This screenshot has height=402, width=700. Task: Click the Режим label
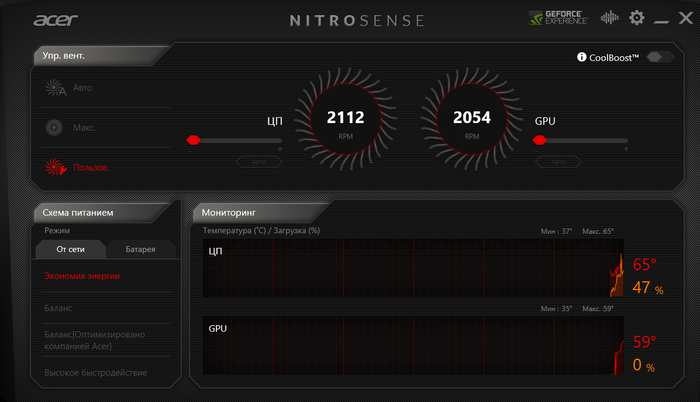point(57,230)
